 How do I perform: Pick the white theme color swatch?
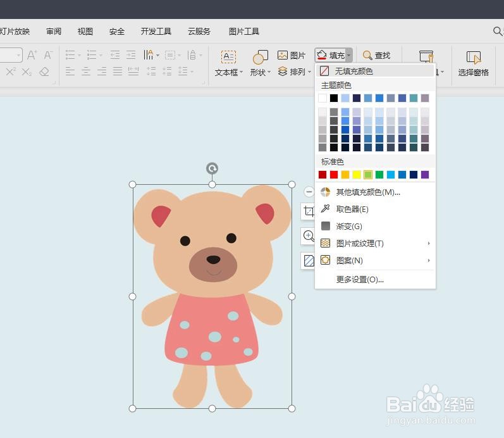(x=323, y=98)
